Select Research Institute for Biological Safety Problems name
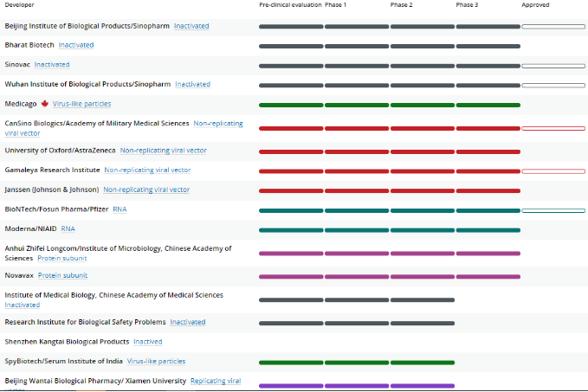Viewport: 588px width, 392px height. (x=85, y=322)
